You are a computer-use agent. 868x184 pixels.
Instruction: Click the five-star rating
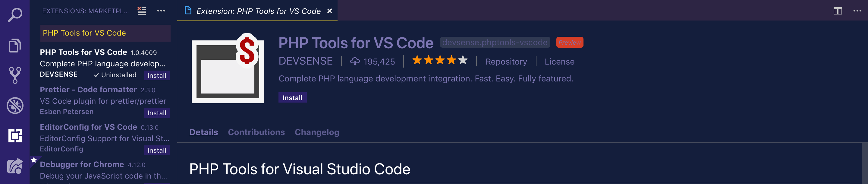click(x=440, y=60)
